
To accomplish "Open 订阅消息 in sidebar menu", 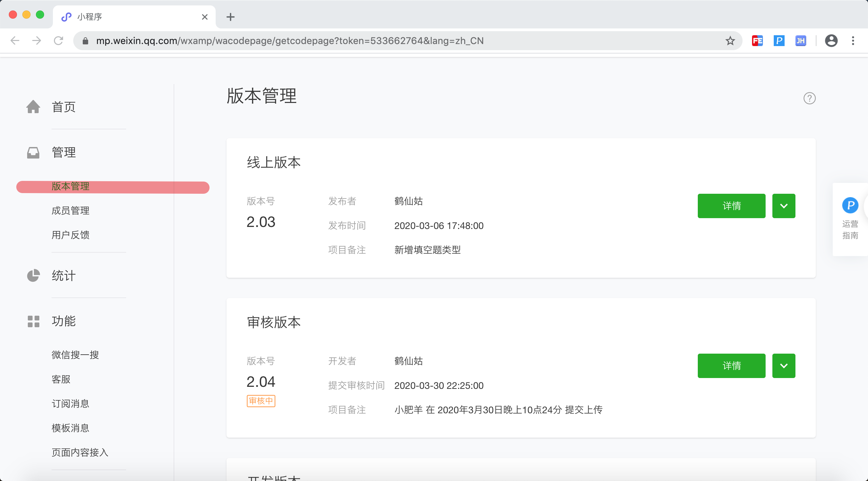I will [71, 404].
